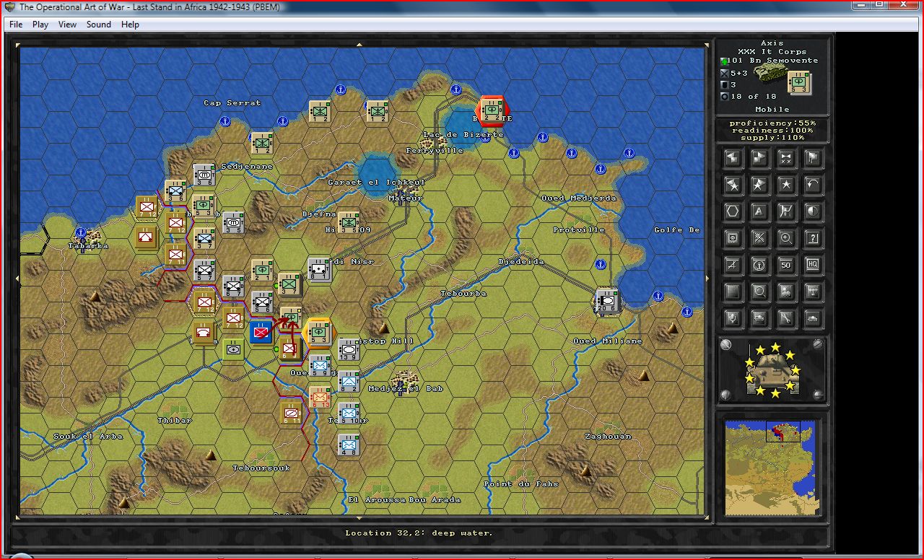Click the previous unit left-arrow button with squares
This screenshot has width=924, height=560.
click(733, 158)
